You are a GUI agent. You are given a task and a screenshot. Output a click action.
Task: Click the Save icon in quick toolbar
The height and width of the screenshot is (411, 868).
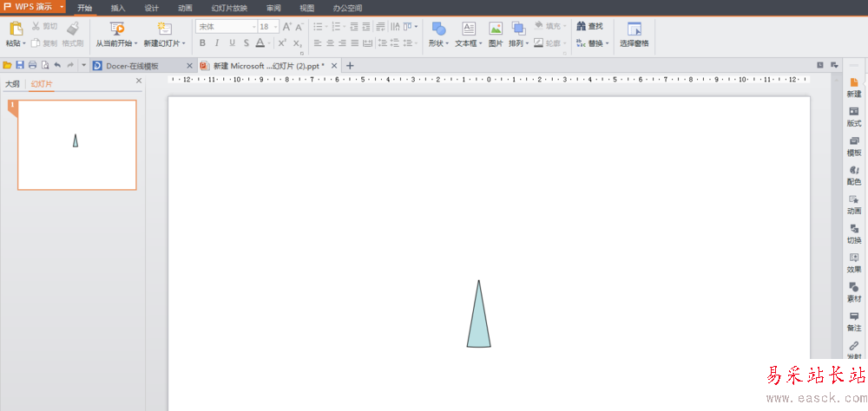pos(20,65)
